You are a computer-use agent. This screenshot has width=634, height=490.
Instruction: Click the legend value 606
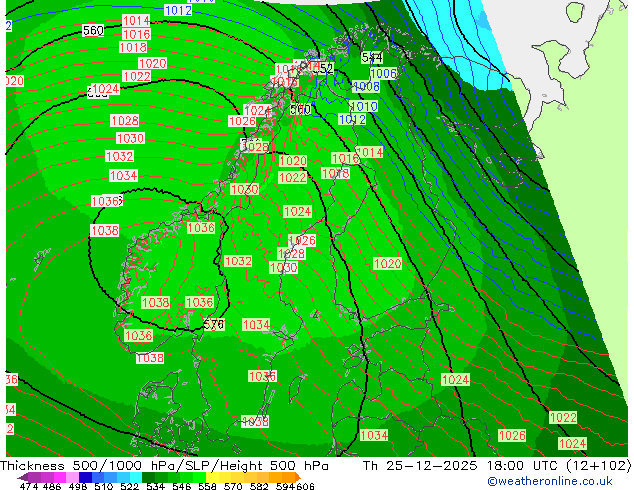pos(305,486)
